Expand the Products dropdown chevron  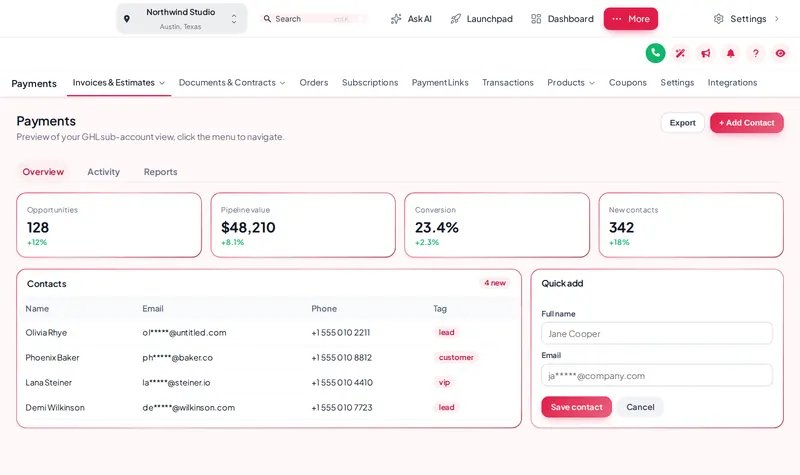(592, 83)
